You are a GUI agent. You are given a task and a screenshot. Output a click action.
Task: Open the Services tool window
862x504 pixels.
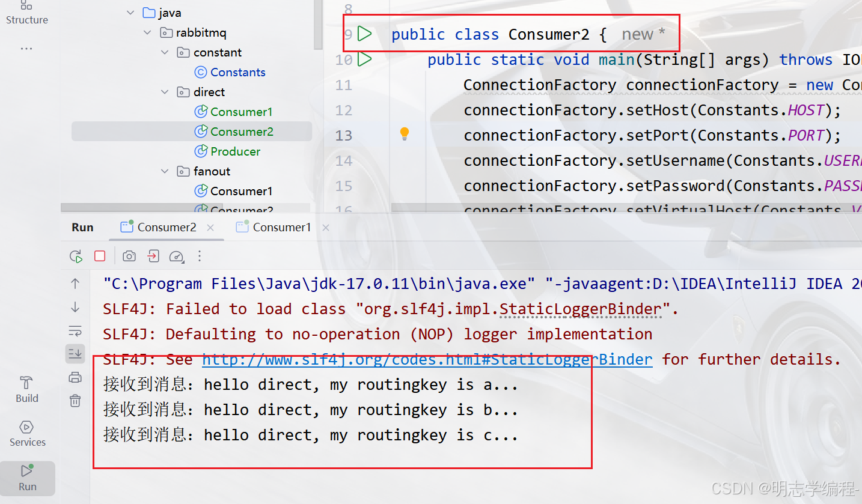(x=27, y=433)
